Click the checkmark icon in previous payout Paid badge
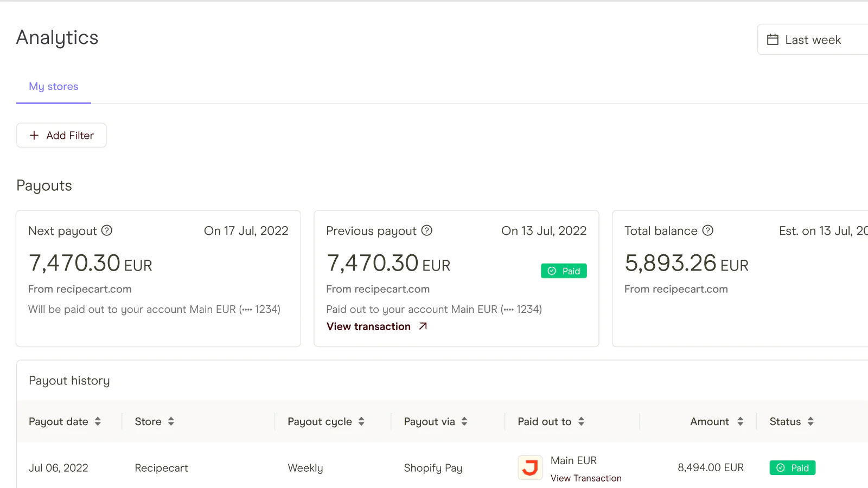Image resolution: width=868 pixels, height=488 pixels. tap(552, 271)
